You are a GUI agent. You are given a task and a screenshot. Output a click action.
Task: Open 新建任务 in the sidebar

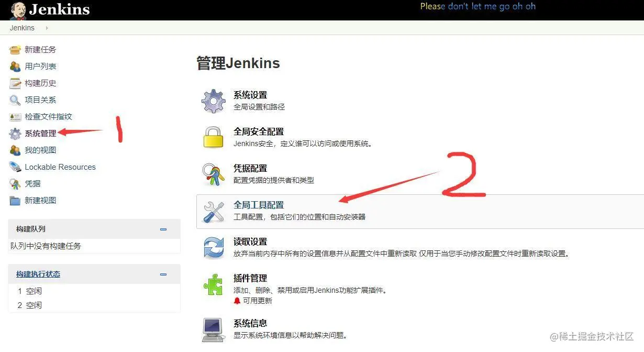tap(40, 50)
